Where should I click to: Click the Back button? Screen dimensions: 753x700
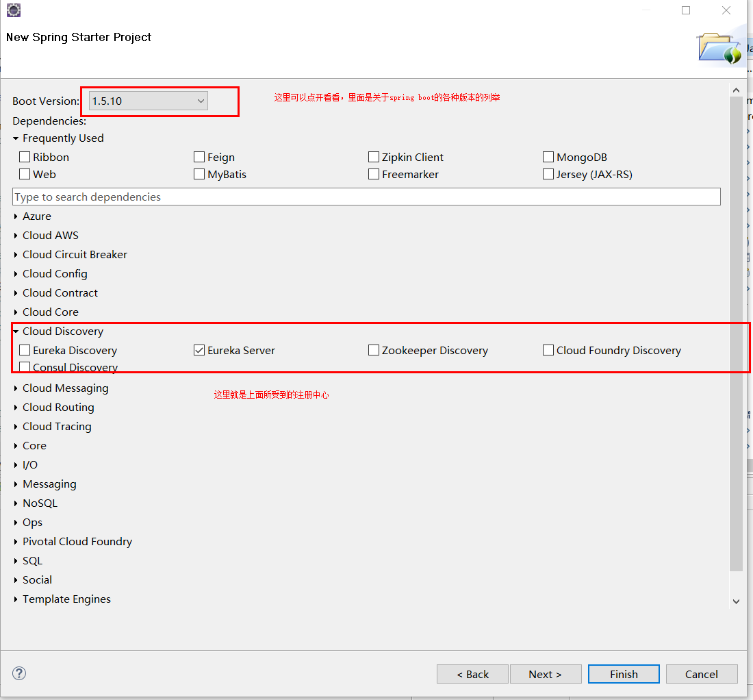(472, 674)
